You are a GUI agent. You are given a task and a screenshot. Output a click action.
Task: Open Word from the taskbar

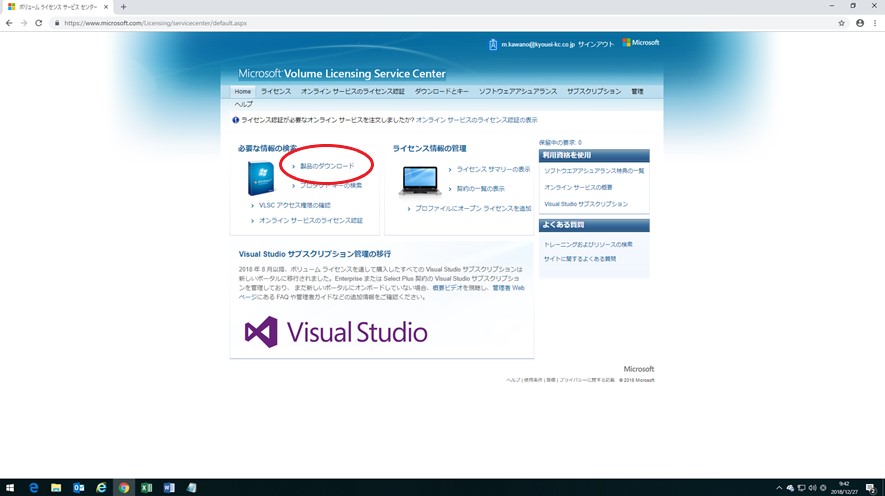tap(169, 488)
